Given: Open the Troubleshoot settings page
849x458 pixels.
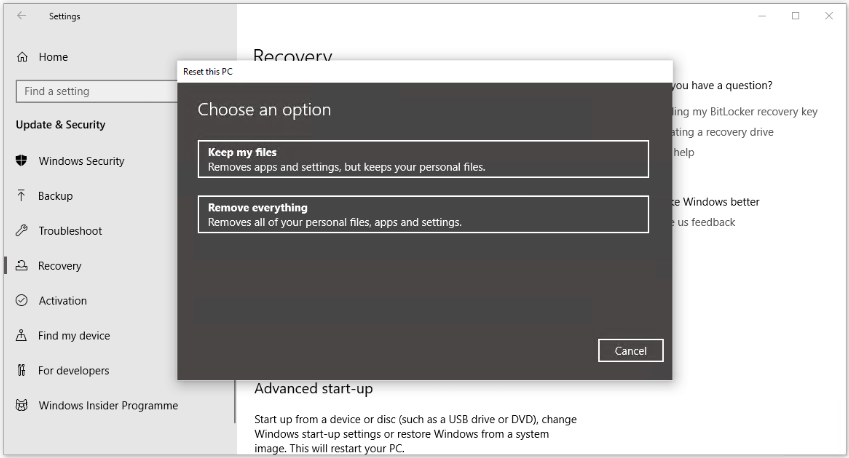Looking at the screenshot, I should 70,231.
